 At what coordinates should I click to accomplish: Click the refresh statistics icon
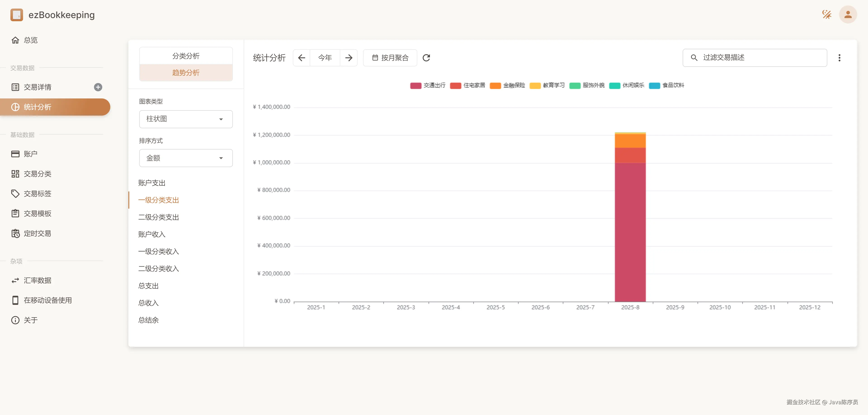(426, 58)
